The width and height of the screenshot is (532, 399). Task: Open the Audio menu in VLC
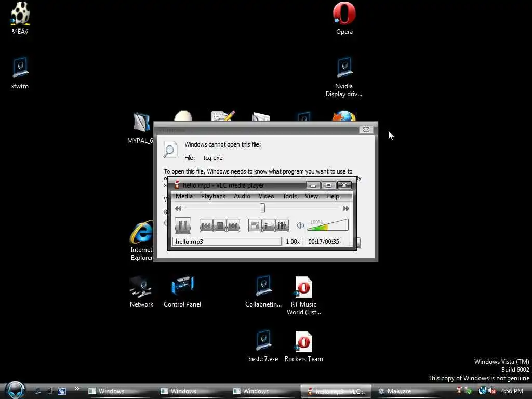(242, 196)
